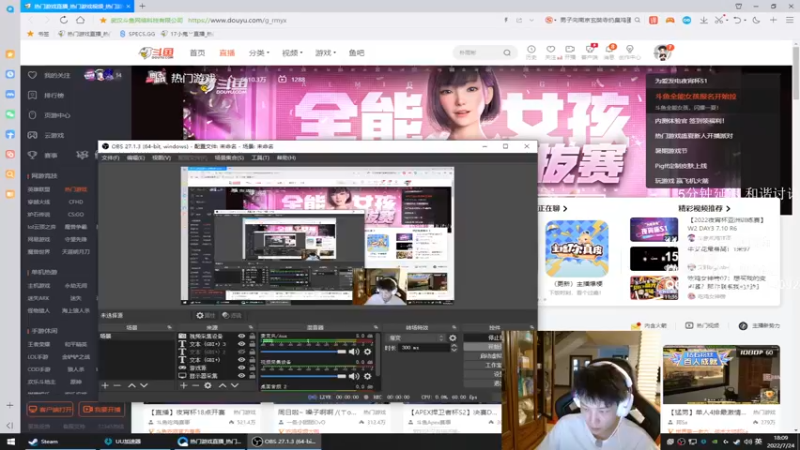Expand 正在聊 section arrow

click(565, 209)
